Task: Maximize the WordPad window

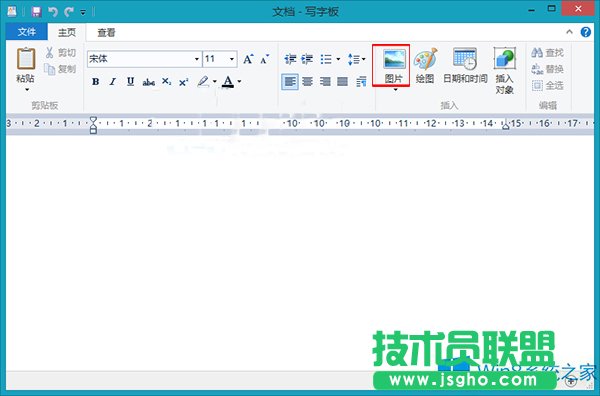Action: [551, 8]
